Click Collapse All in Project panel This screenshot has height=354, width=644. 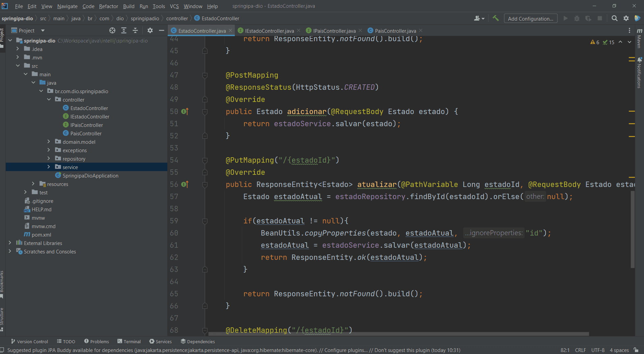(x=135, y=30)
